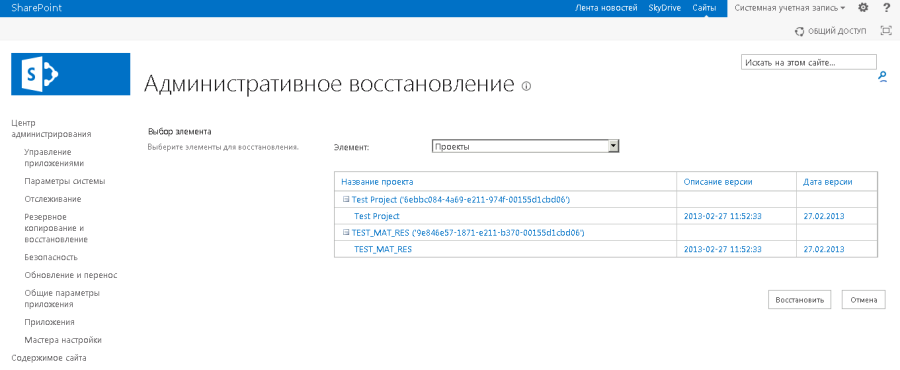Click the SharePoint brand text
This screenshot has width=900, height=370.
(x=37, y=8)
